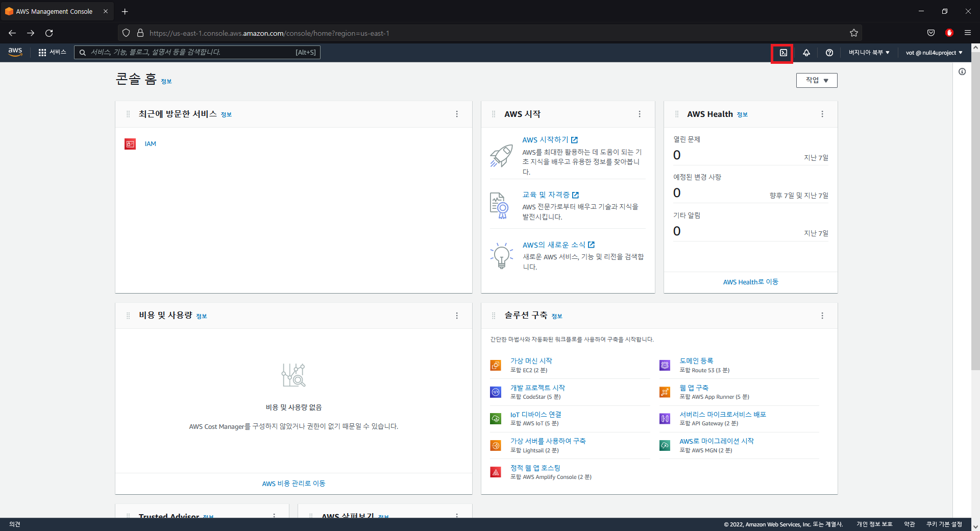Open options menu for AWS 시작 widget
The image size is (980, 531).
[640, 114]
